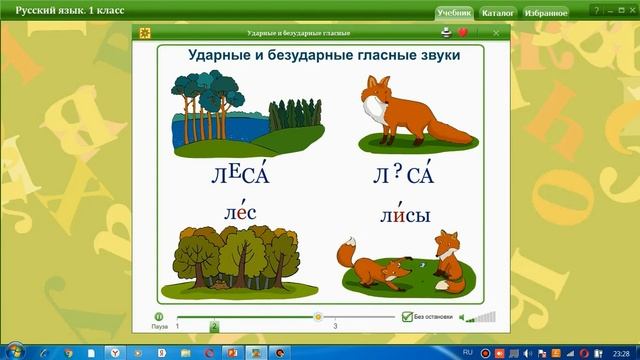Open the Избранное tab
Viewport: 640px width, 360px height.
coord(546,13)
